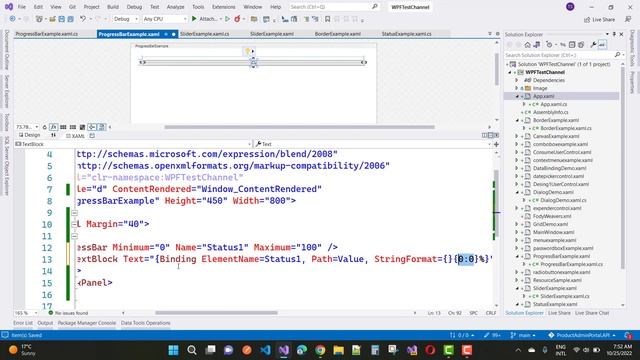Expand the CanvasExample.xaml node
The image size is (640, 360).
click(x=517, y=136)
